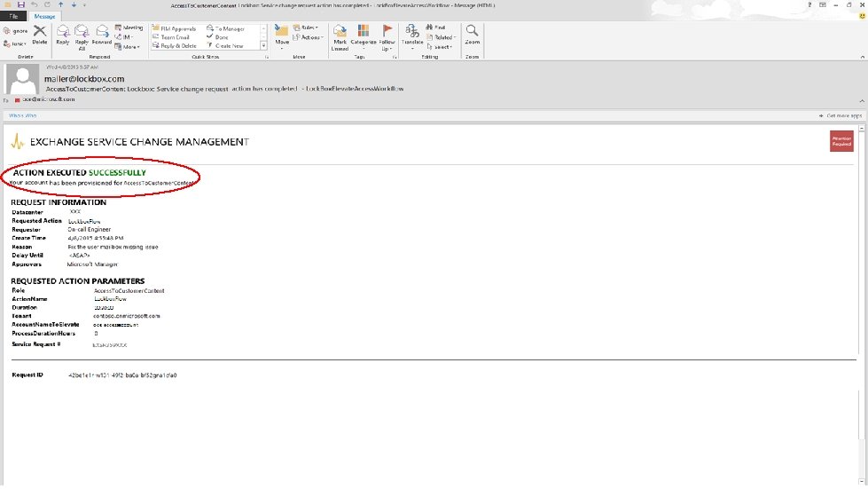Image resolution: width=868 pixels, height=489 pixels.
Task: Click the Zoom magnifier button
Action: click(472, 35)
